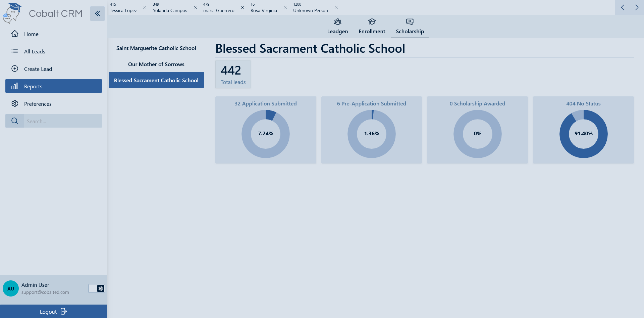The height and width of the screenshot is (318, 644).
Task: Click the 91.40% No Status donut chart
Action: pos(583,134)
